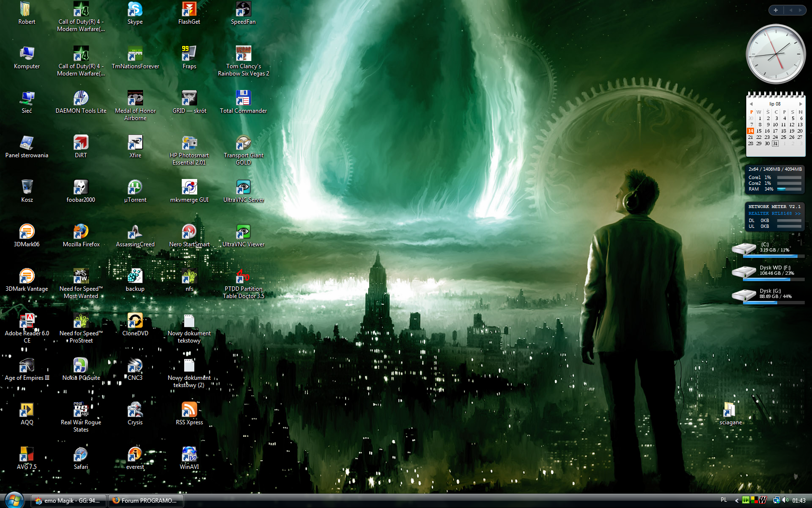Select date 31 in calendar gadget
This screenshot has height=508, width=812.
point(775,144)
